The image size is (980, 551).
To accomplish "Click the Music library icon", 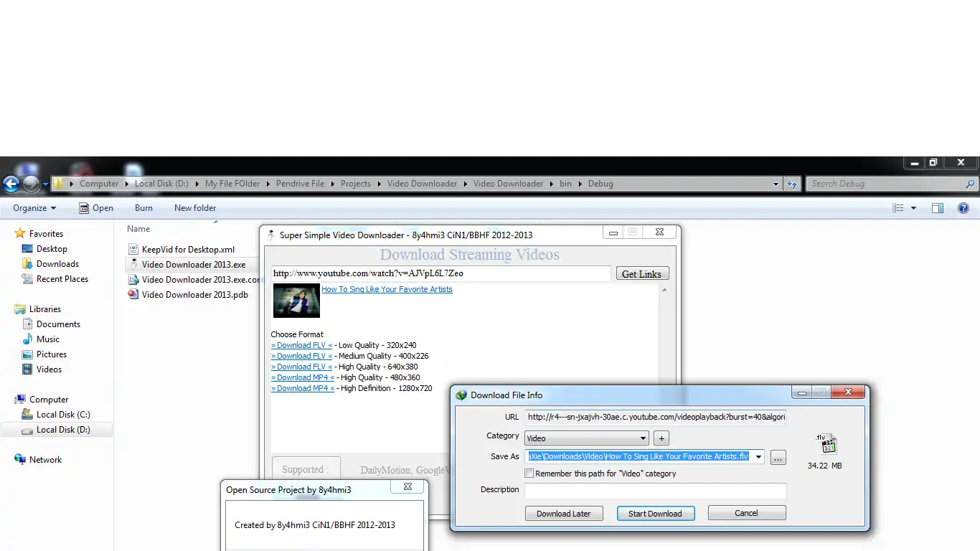I will click(x=27, y=339).
